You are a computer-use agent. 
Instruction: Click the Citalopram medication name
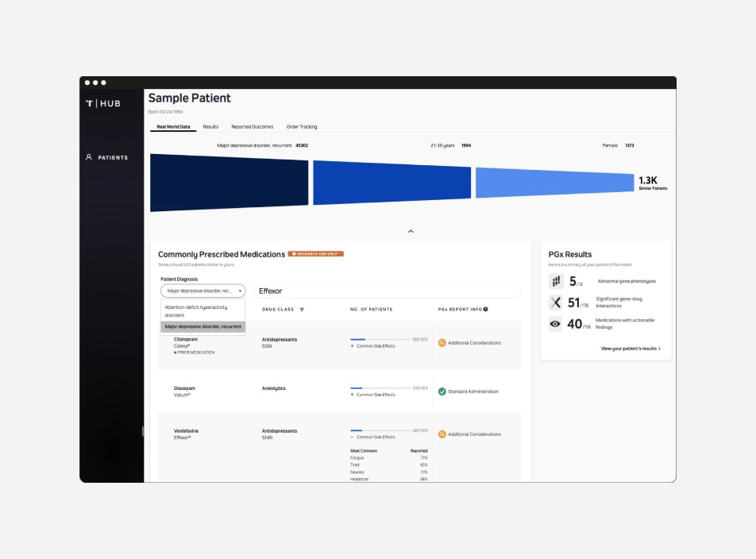point(186,339)
